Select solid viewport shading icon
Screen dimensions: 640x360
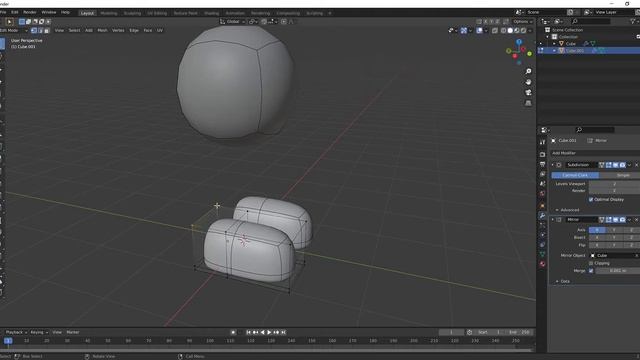tap(510, 30)
